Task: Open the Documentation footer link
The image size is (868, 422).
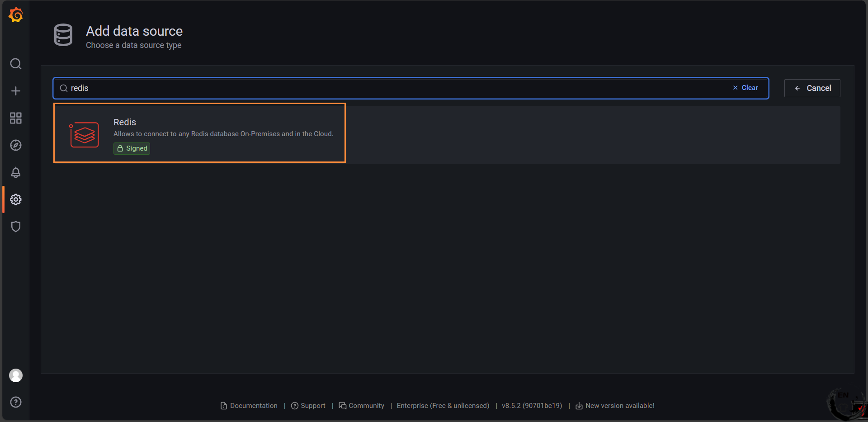Action: [x=249, y=406]
